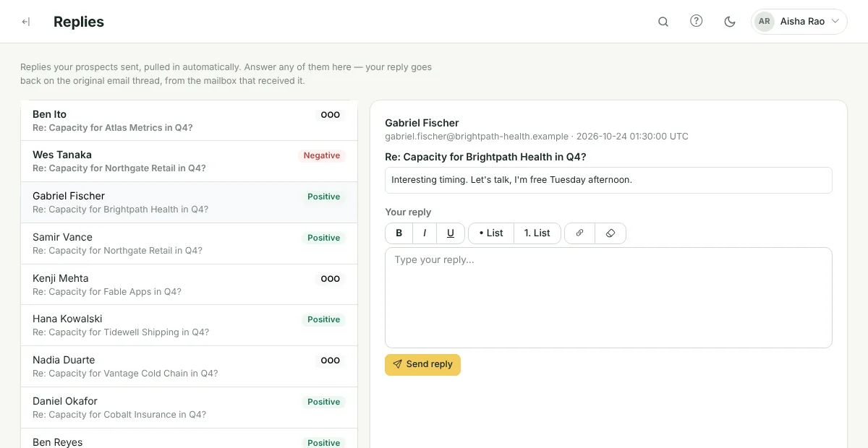Click the gabriel.fischer@brightpath-health.example sender address
The width and height of the screenshot is (868, 448).
point(477,136)
